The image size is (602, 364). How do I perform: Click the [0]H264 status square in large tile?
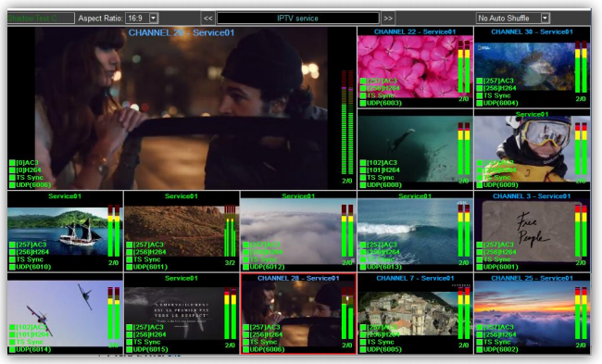12,170
